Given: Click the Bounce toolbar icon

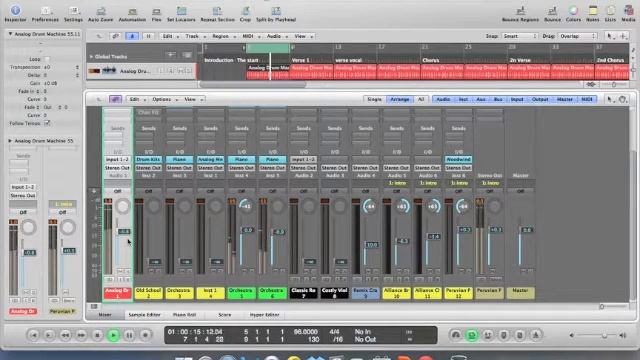Looking at the screenshot, I should 552,13.
